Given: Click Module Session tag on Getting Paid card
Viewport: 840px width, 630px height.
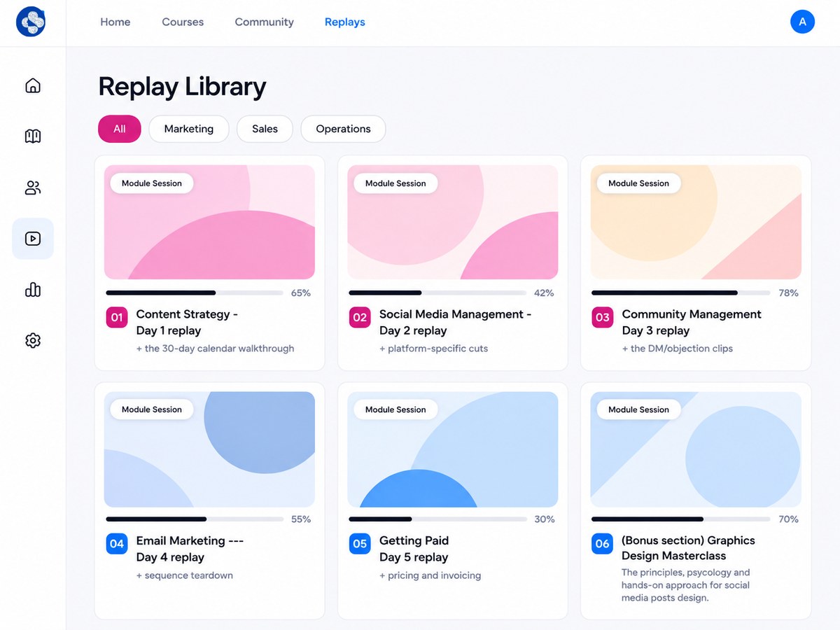Looking at the screenshot, I should pos(395,409).
